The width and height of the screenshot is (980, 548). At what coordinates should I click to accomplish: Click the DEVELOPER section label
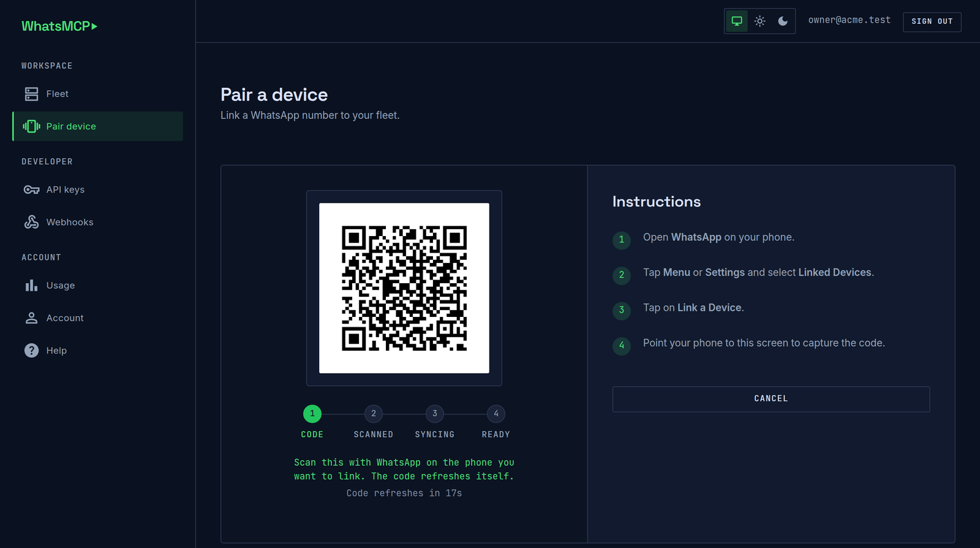click(x=47, y=162)
